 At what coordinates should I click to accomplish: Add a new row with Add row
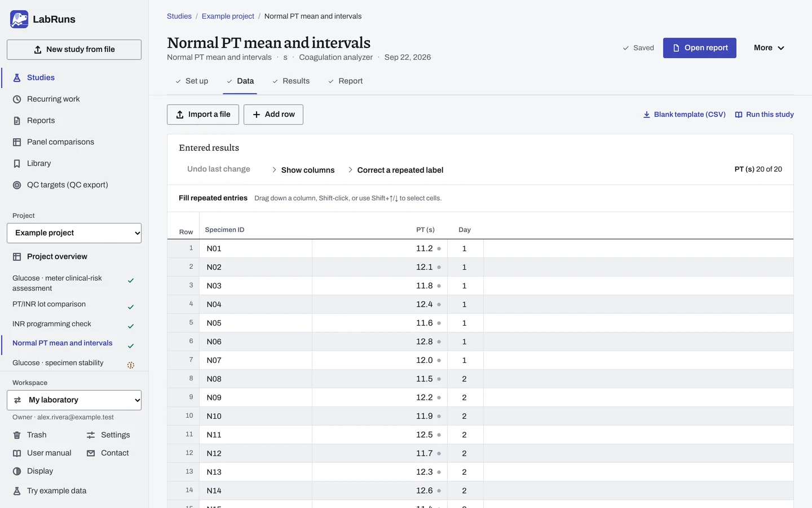coord(273,115)
